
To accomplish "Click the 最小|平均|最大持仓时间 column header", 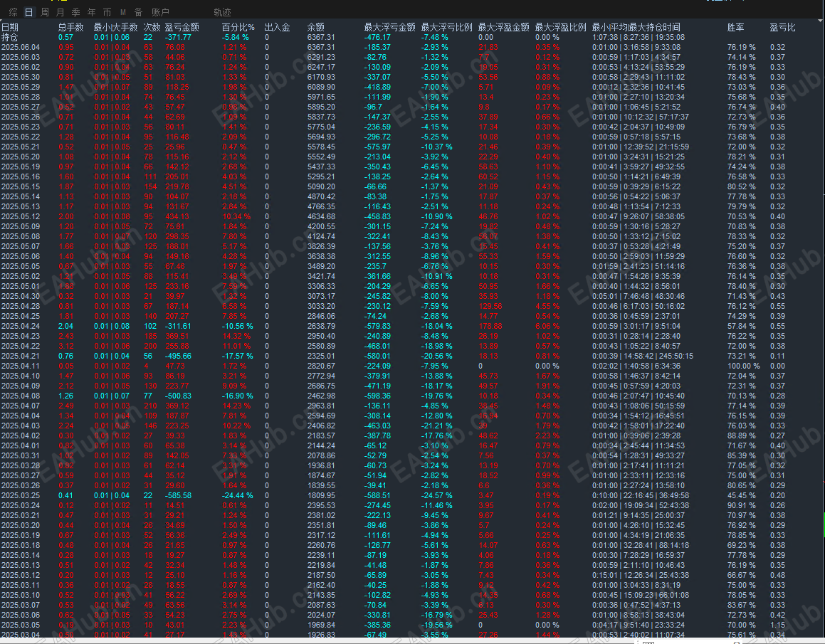I will click(x=636, y=27).
